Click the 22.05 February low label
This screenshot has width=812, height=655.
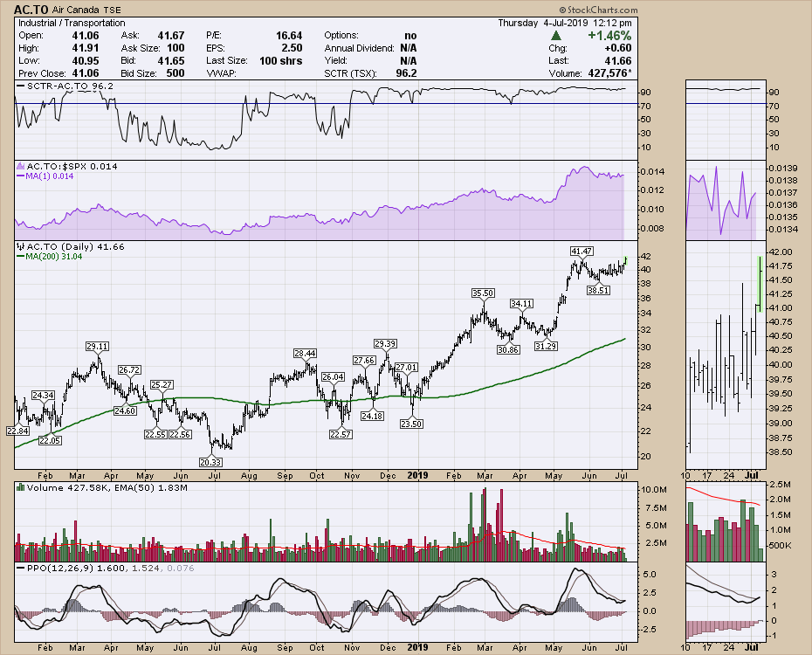(x=50, y=440)
